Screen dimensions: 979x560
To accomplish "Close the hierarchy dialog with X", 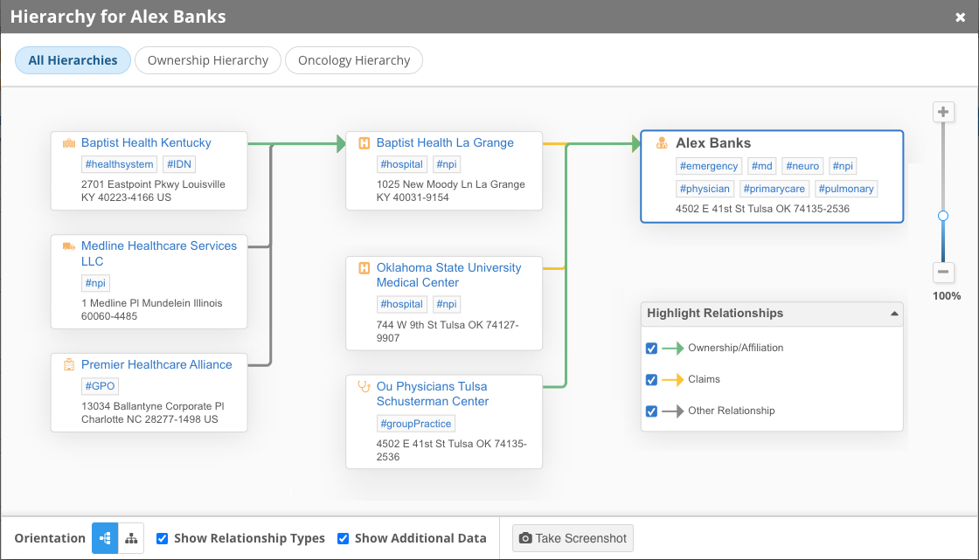I will (x=960, y=17).
